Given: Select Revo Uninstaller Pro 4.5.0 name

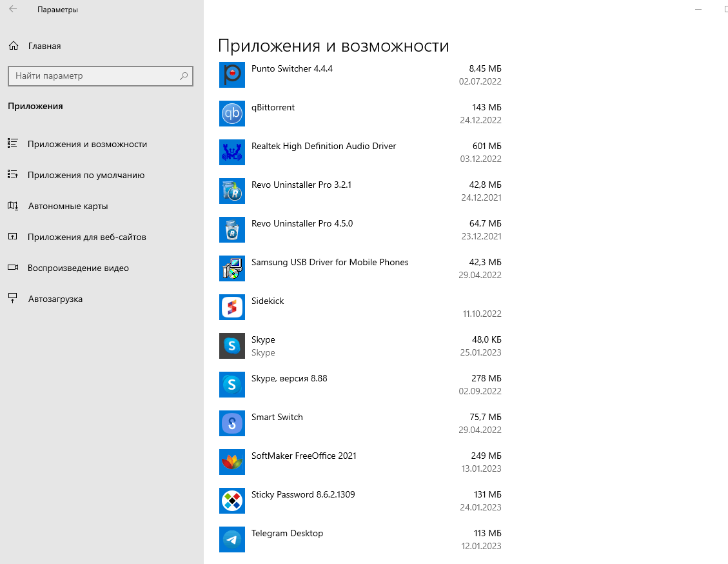Looking at the screenshot, I should [x=302, y=223].
